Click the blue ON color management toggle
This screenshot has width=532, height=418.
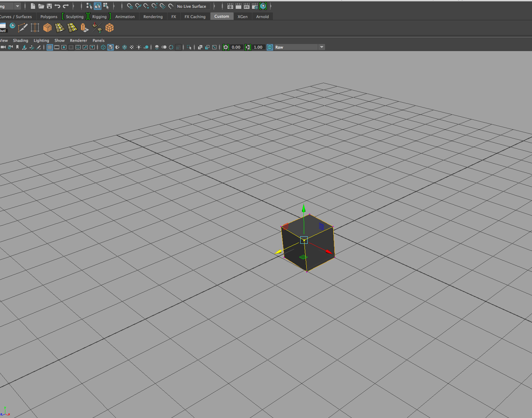270,47
